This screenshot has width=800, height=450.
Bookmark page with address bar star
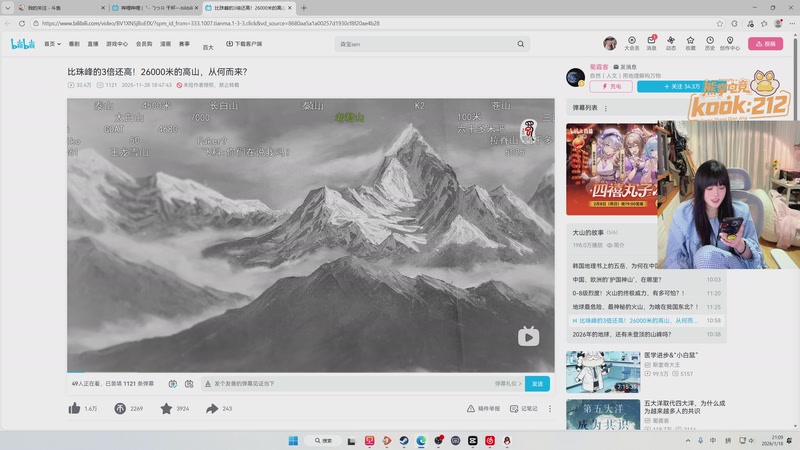click(x=719, y=23)
